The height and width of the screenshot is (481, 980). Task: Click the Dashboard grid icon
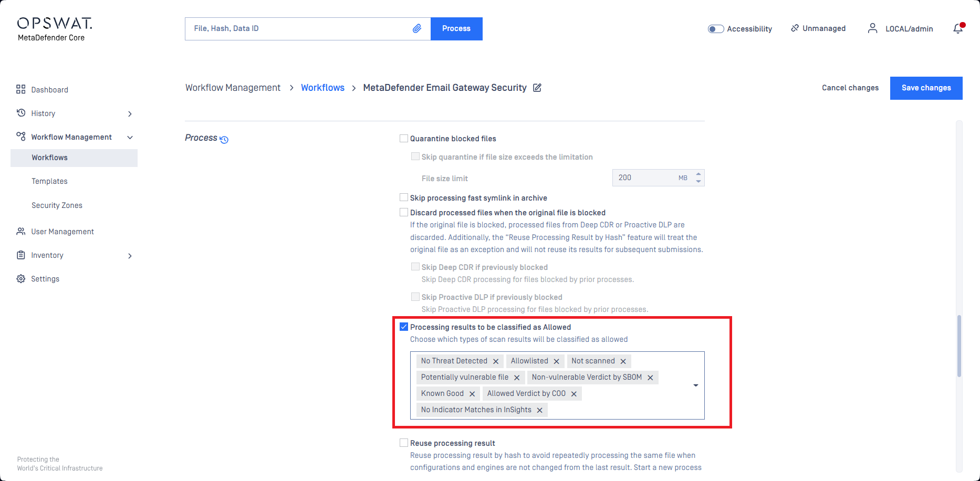coord(21,89)
